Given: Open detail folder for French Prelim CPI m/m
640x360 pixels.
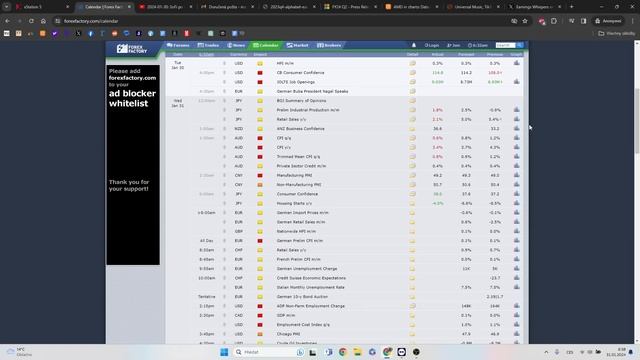Looking at the screenshot, I should tap(412, 259).
